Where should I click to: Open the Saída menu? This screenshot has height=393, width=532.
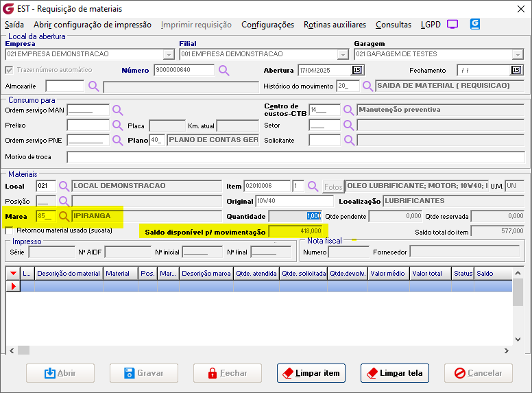point(14,25)
